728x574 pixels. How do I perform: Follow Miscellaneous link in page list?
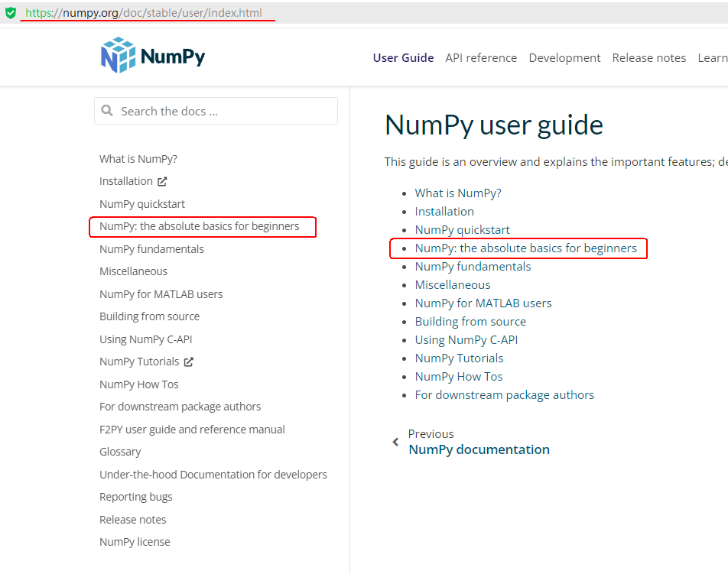click(x=453, y=285)
